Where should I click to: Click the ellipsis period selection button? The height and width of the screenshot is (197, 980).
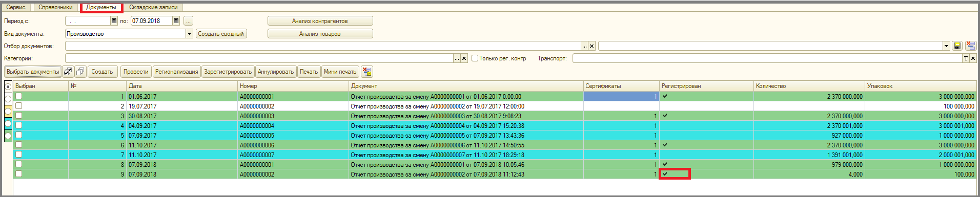(x=188, y=21)
